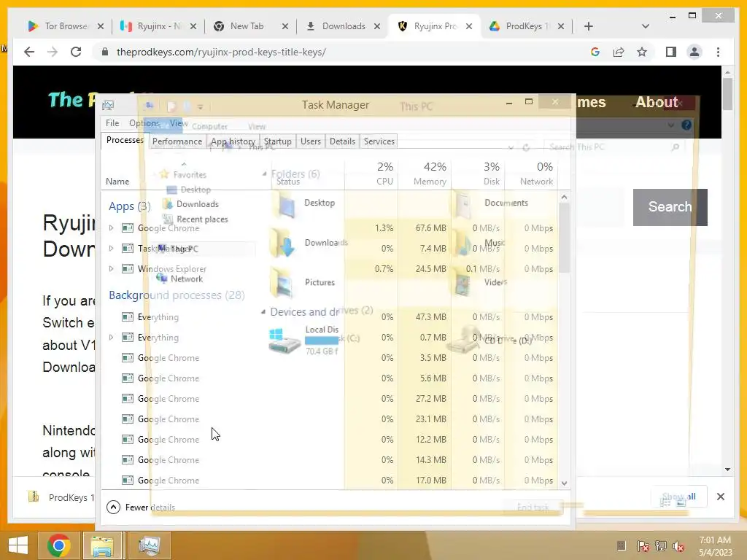Open a new Chrome tab with plus
This screenshot has width=747, height=560.
(x=589, y=26)
